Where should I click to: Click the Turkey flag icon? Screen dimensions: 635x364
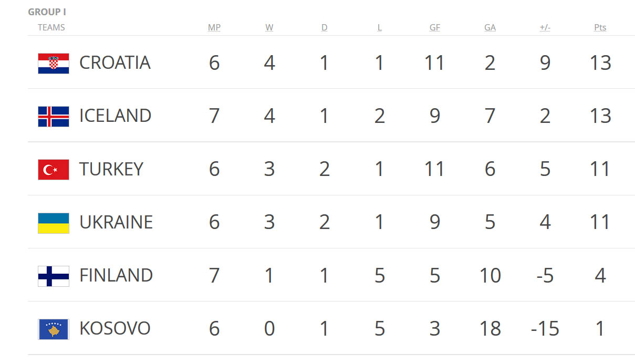(54, 170)
